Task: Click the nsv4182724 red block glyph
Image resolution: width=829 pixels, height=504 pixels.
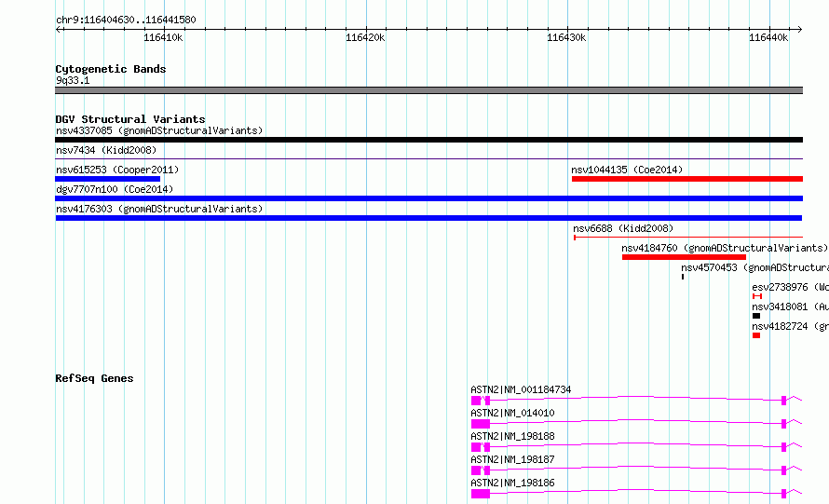Action: pos(756,335)
